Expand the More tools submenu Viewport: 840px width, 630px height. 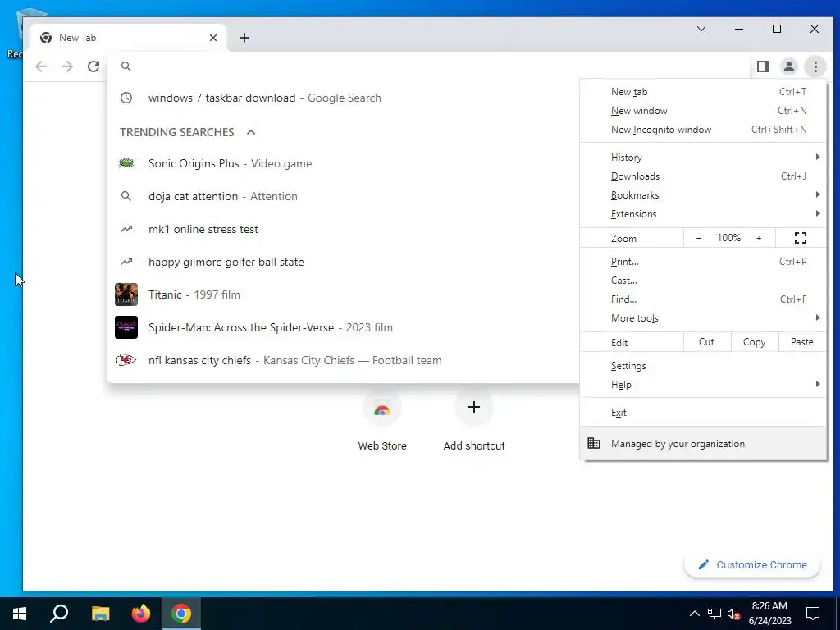[703, 318]
